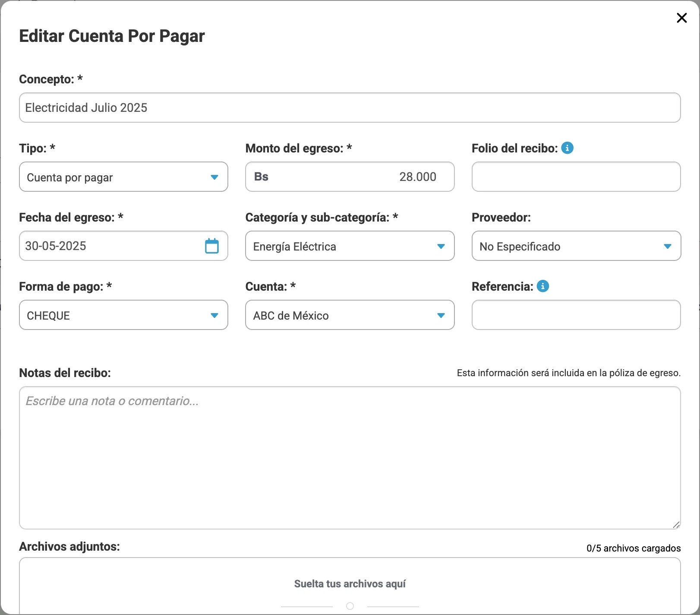This screenshot has width=700, height=615.
Task: Open the Proveedor dropdown
Action: point(576,246)
